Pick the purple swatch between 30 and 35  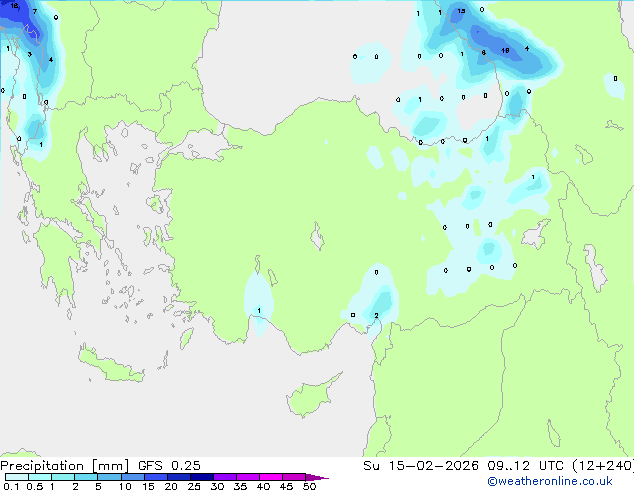pos(225,477)
